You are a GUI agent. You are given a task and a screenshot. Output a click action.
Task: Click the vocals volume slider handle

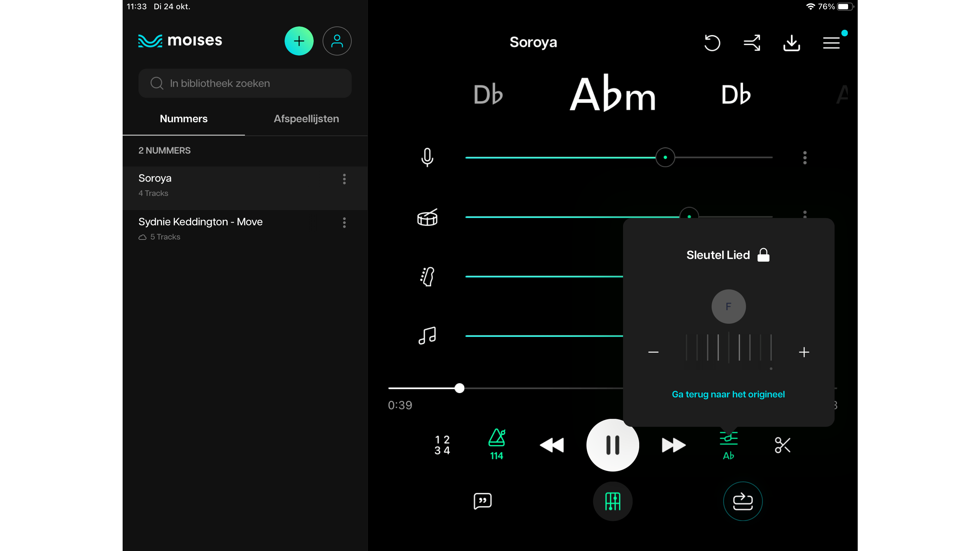tap(665, 158)
